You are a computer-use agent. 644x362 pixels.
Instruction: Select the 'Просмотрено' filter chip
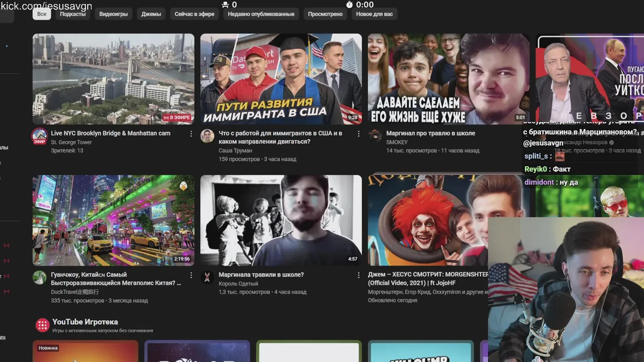[325, 14]
